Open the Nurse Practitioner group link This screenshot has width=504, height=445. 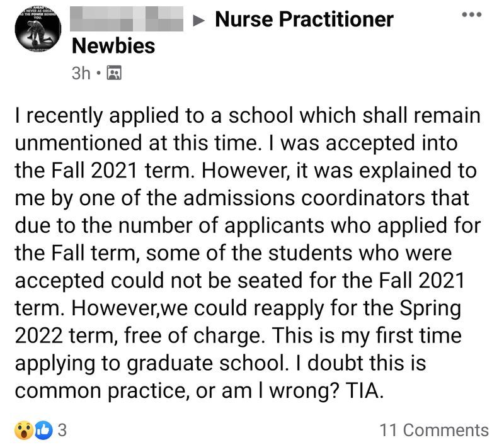coord(304,20)
